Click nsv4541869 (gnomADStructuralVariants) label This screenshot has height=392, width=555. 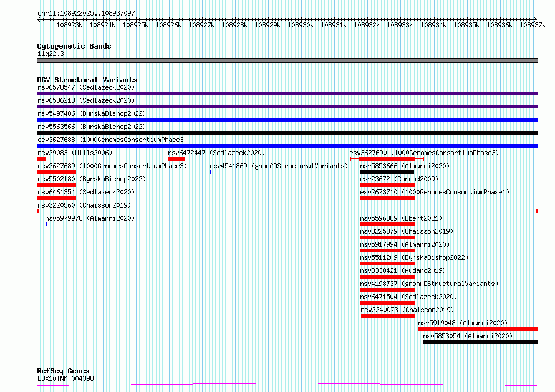(x=279, y=166)
